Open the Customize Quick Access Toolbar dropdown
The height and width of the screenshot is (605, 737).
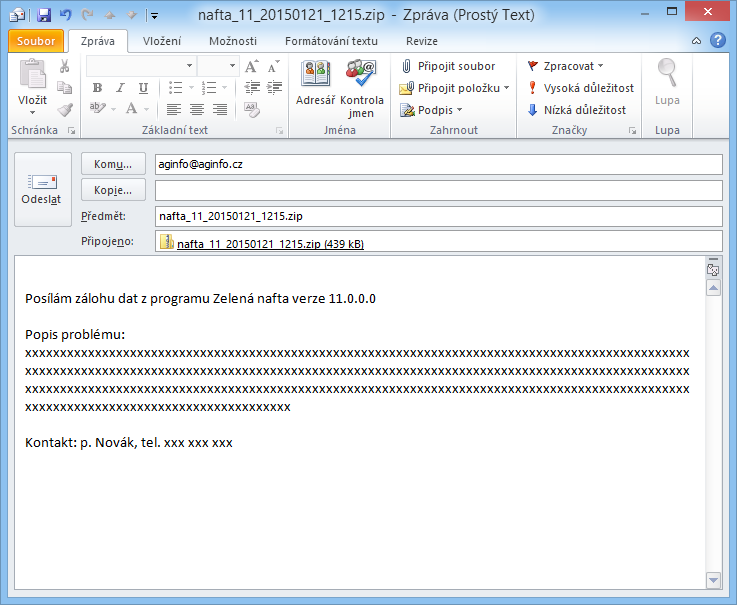[154, 16]
